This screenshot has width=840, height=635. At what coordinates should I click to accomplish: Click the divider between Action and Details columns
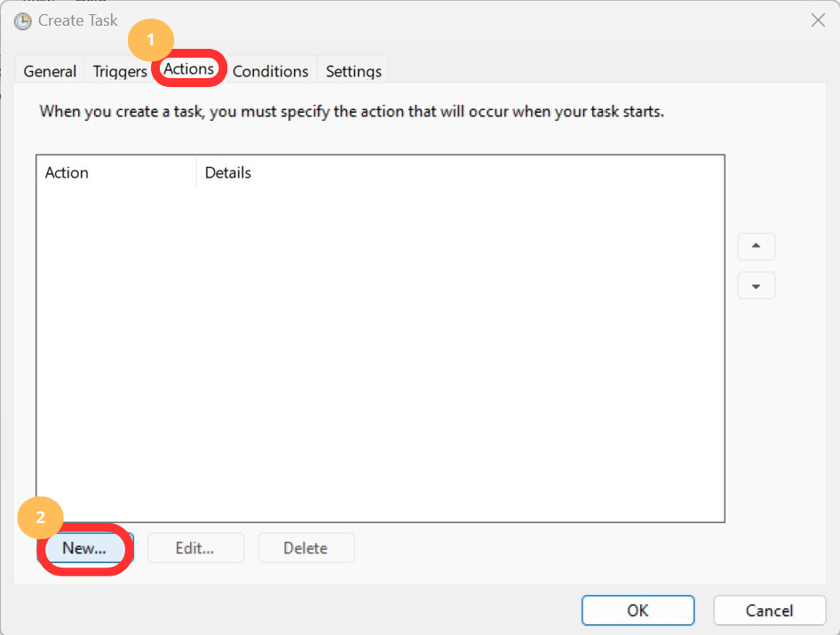tap(196, 172)
